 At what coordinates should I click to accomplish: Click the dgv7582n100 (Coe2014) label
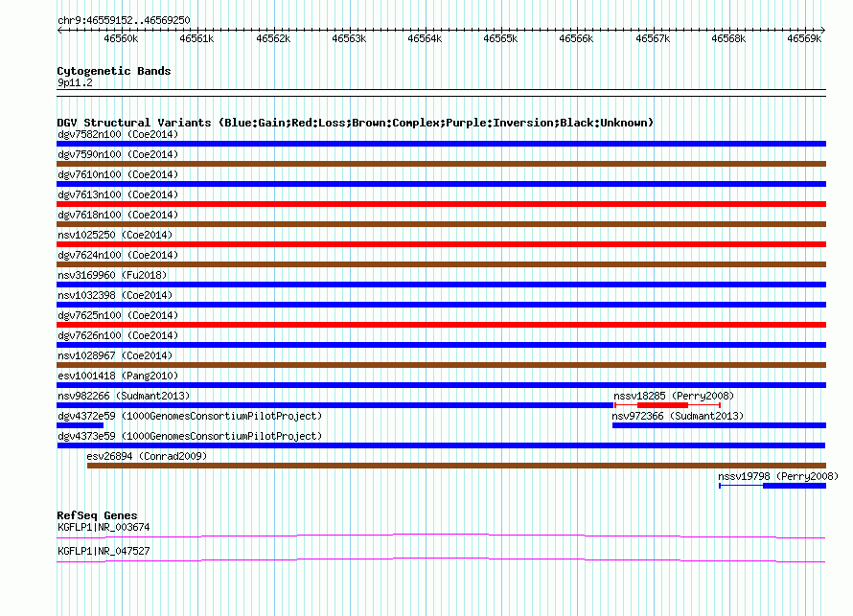pyautogui.click(x=118, y=134)
